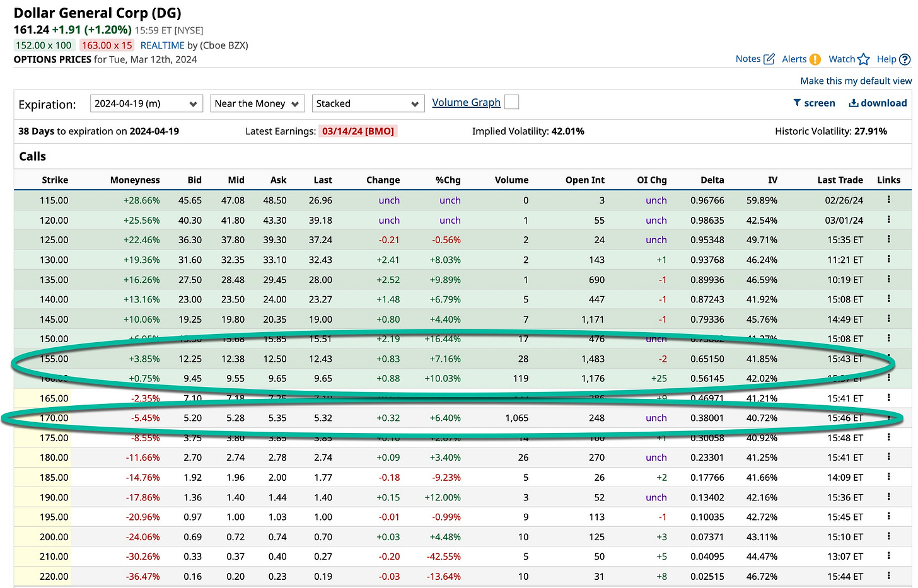918x588 pixels.
Task: Open links menu for 175.00 strike
Action: (888, 437)
